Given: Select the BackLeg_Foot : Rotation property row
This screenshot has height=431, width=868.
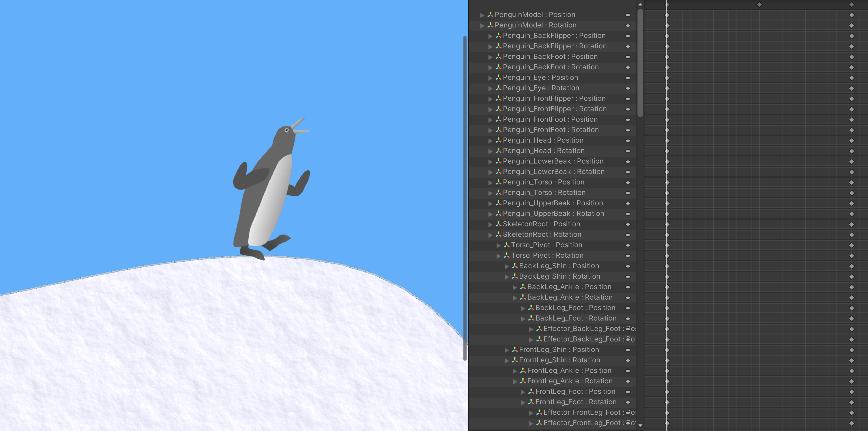Looking at the screenshot, I should coord(576,318).
